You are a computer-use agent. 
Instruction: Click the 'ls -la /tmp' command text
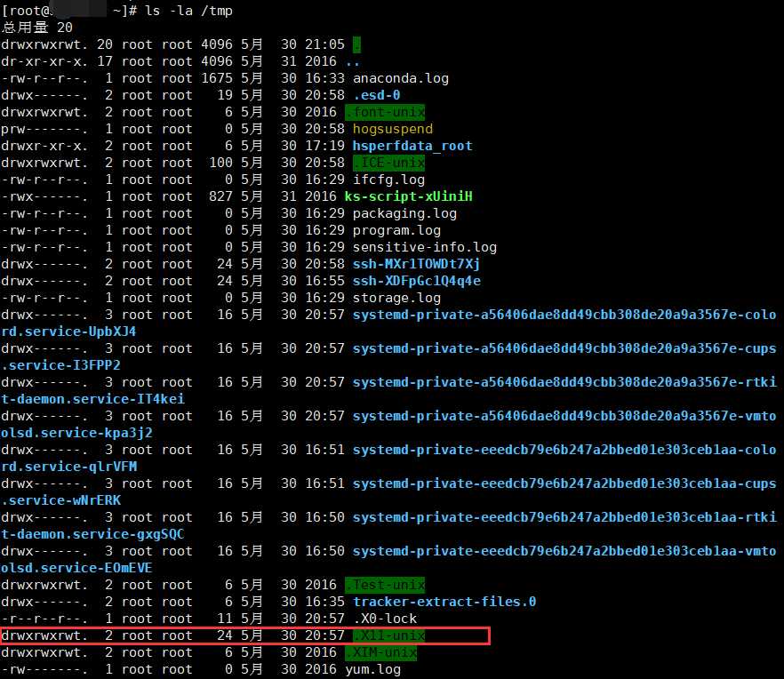(x=188, y=11)
